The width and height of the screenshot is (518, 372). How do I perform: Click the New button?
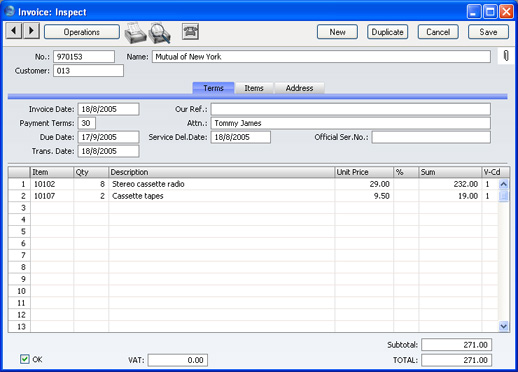[337, 32]
